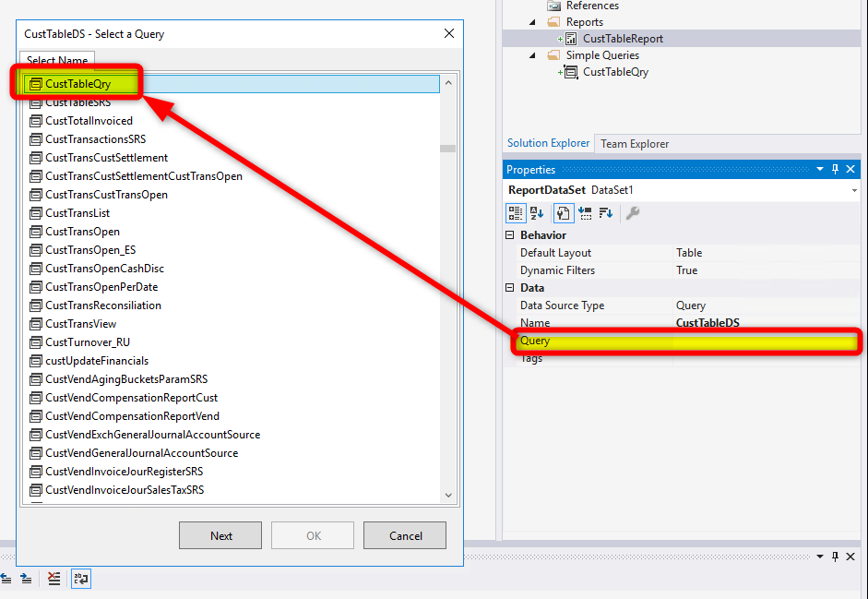
Task: Close the Properties panel
Action: point(850,170)
